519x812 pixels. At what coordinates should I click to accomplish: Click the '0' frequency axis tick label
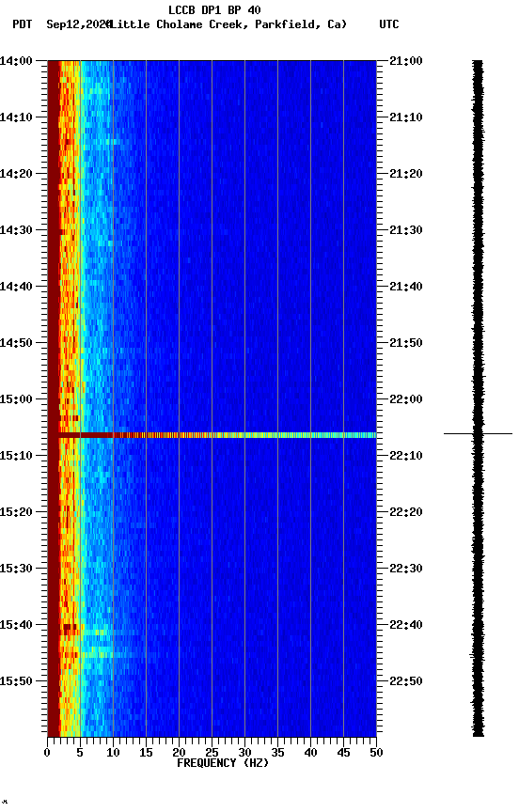[47, 753]
